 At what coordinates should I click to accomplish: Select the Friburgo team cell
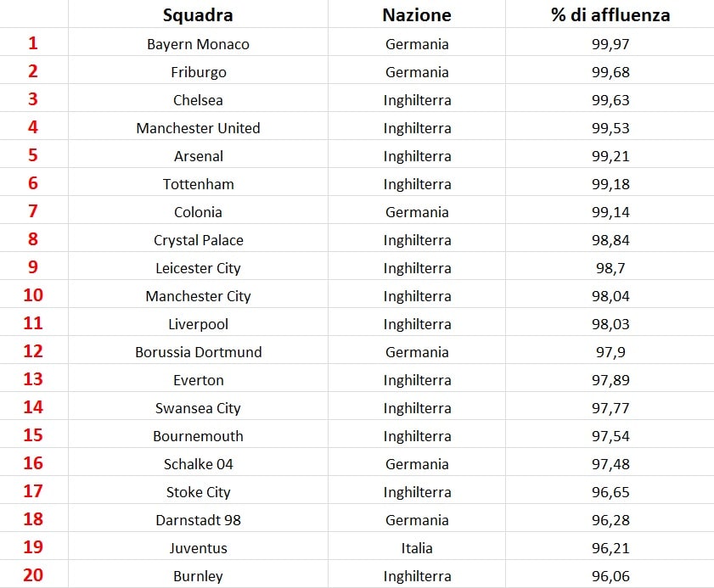pyautogui.click(x=198, y=72)
